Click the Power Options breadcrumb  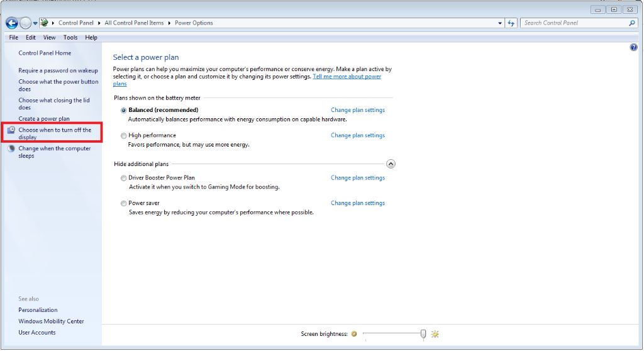tap(194, 23)
